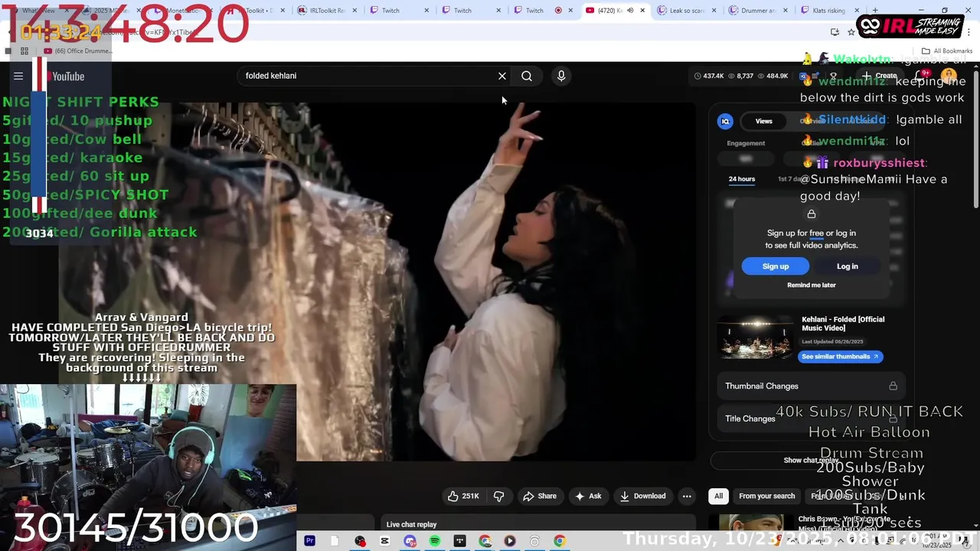
Task: Go to the YouTube home logo
Action: tap(64, 76)
